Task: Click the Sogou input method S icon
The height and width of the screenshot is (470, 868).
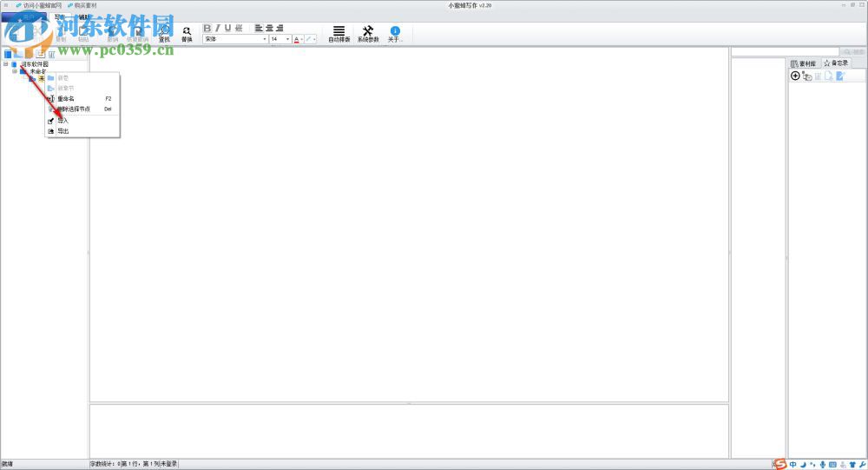Action: pyautogui.click(x=780, y=465)
